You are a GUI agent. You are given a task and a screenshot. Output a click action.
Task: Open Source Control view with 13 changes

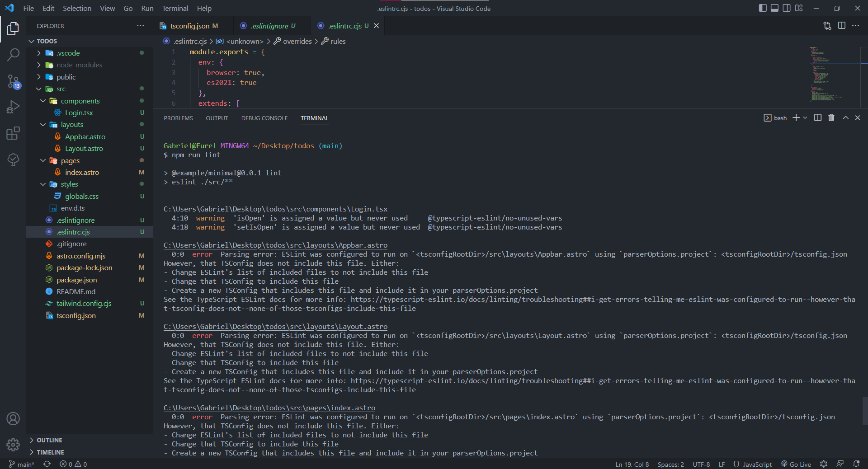click(x=13, y=81)
